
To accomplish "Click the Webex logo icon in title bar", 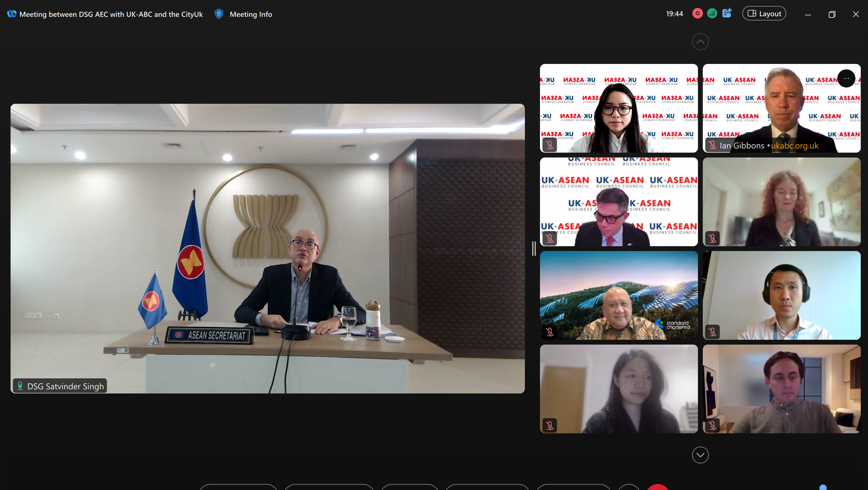I will coord(12,14).
